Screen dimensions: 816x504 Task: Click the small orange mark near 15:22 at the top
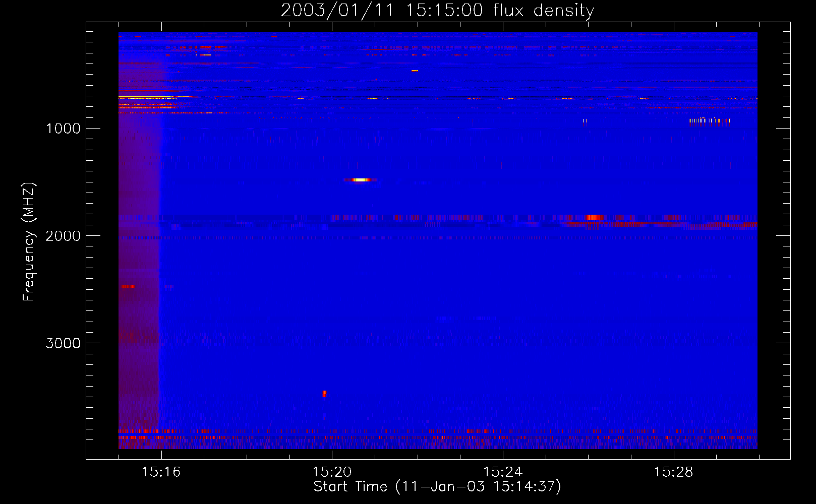pos(415,71)
